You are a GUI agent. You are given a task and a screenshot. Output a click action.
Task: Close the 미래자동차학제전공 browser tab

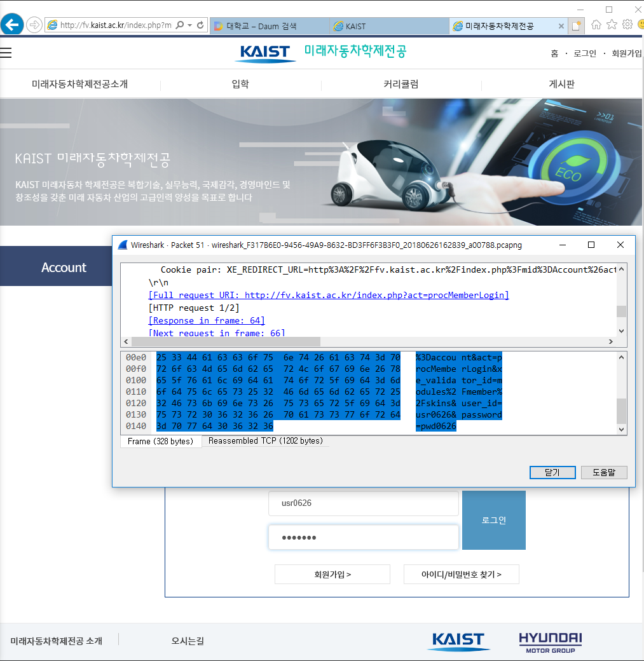(561, 26)
